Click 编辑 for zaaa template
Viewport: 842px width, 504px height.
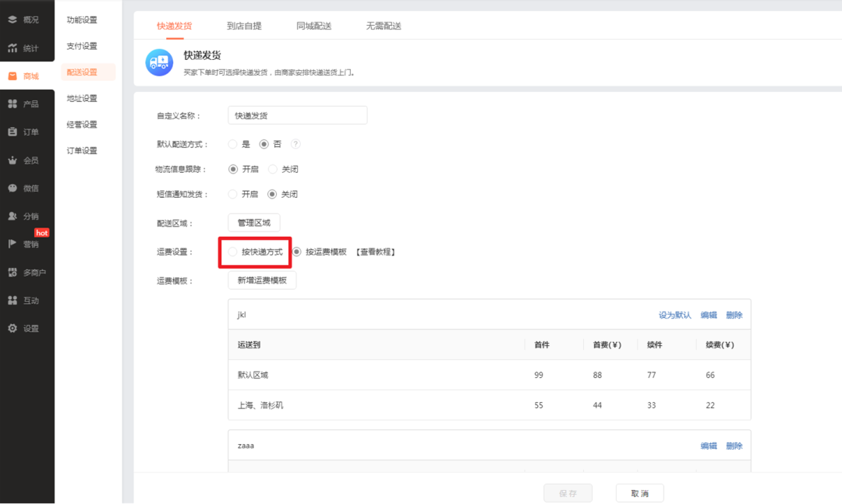pos(709,446)
